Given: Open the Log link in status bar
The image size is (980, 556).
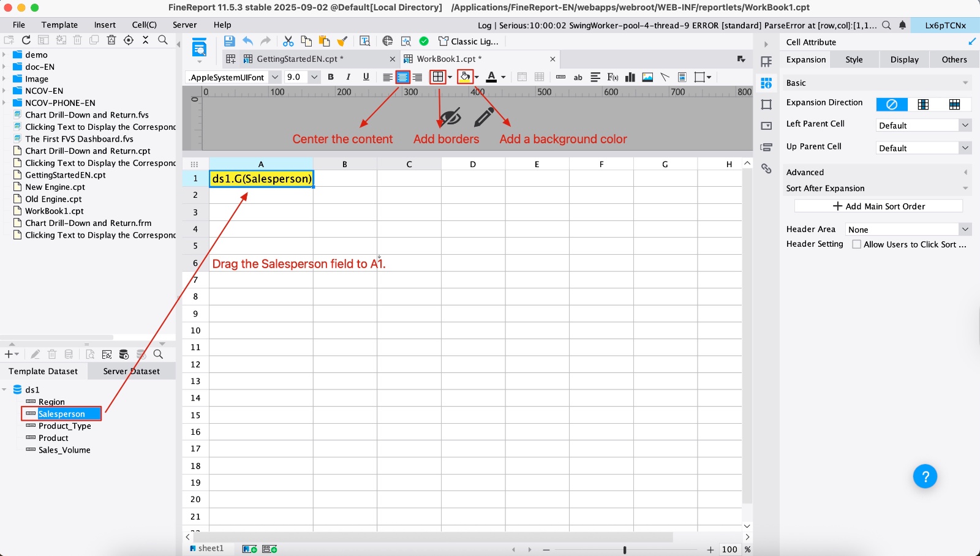Looking at the screenshot, I should (484, 25).
